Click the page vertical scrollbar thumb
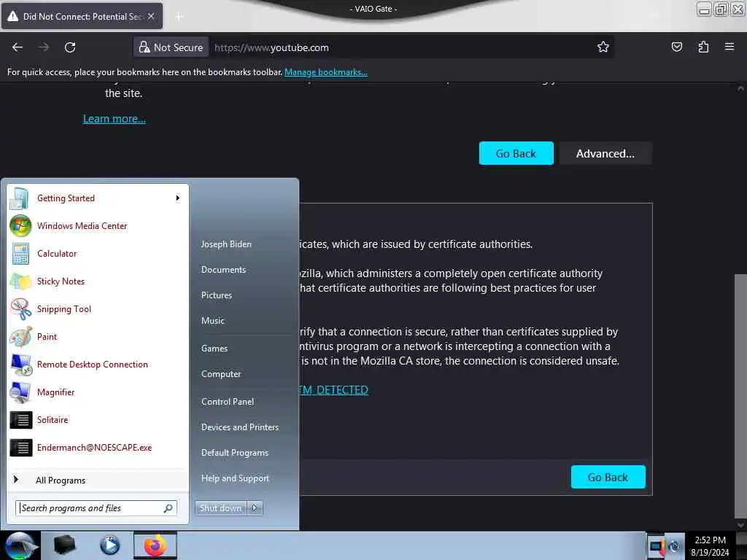The image size is (747, 560). (740, 395)
